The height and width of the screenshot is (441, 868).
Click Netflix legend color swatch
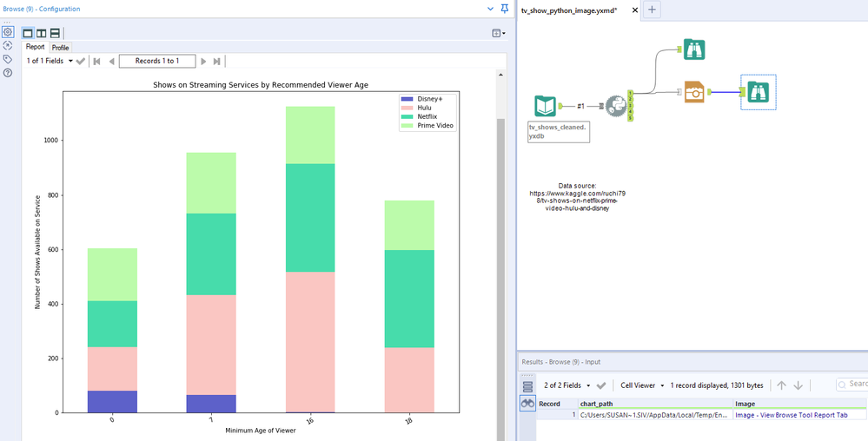(407, 116)
